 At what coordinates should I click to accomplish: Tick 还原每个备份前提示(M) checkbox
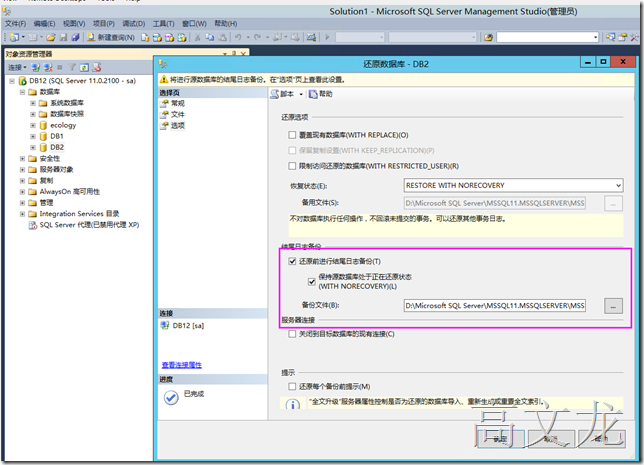click(292, 387)
